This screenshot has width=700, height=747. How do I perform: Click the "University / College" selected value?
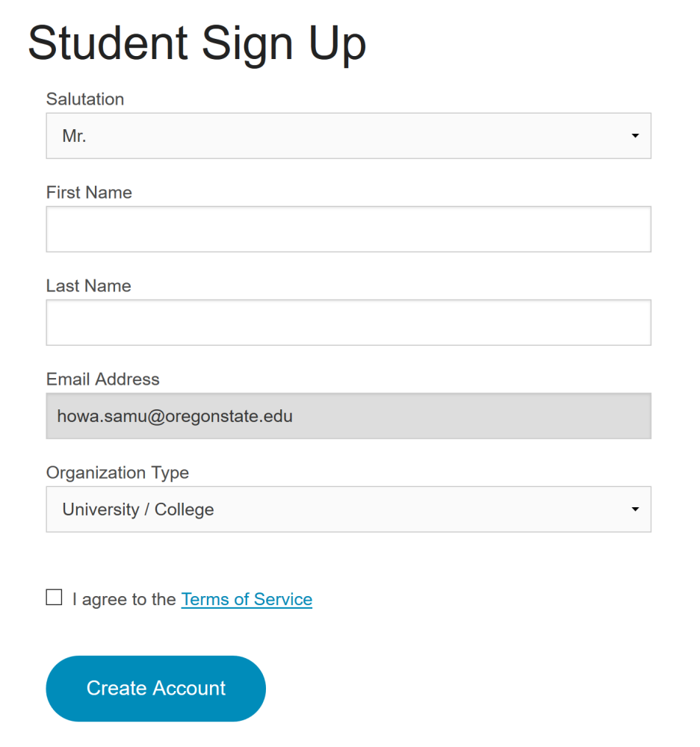[x=138, y=509]
